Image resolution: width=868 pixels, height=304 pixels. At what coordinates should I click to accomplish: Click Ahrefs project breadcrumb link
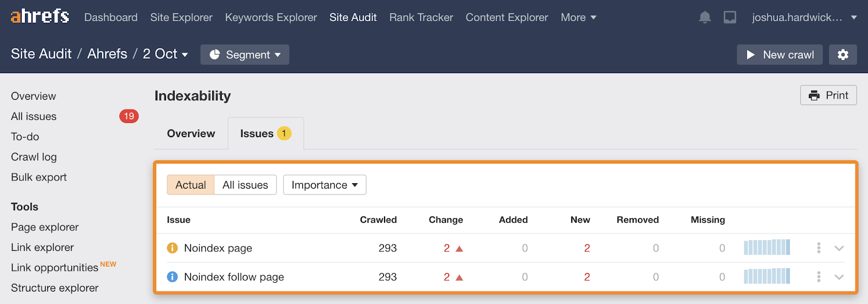107,54
